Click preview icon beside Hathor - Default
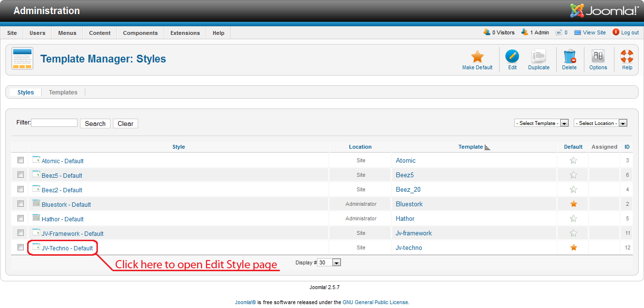The width and height of the screenshot is (644, 308). coord(36,217)
